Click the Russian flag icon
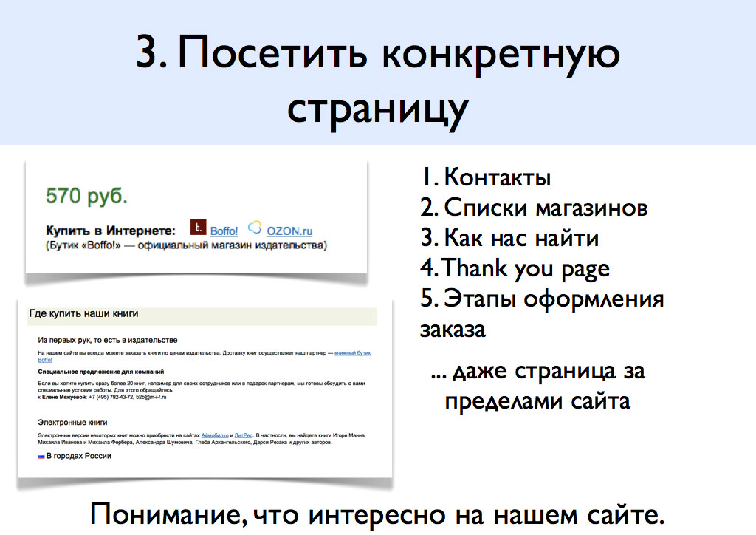The height and width of the screenshot is (535, 756). 41,457
